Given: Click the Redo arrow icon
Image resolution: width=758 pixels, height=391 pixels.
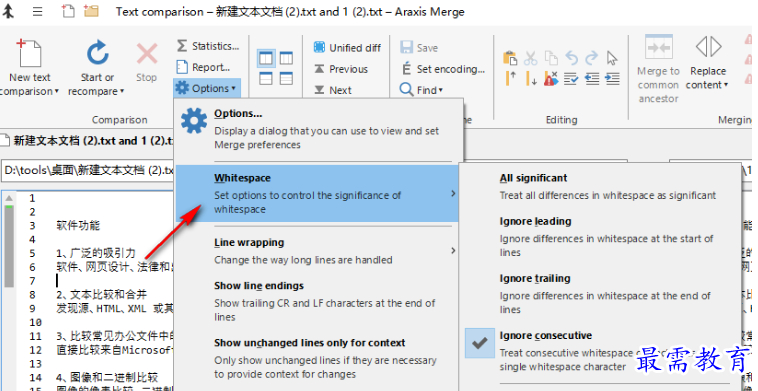Looking at the screenshot, I should point(592,58).
